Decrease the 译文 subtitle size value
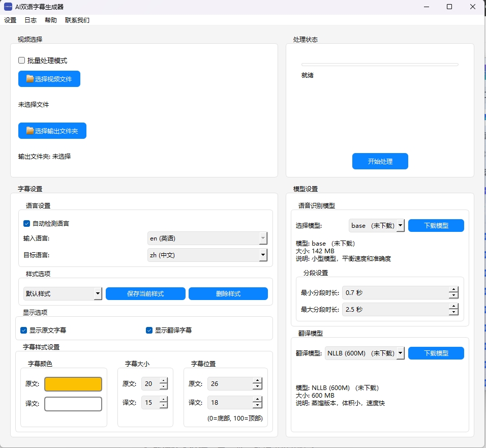The height and width of the screenshot is (448, 486). coord(163,405)
